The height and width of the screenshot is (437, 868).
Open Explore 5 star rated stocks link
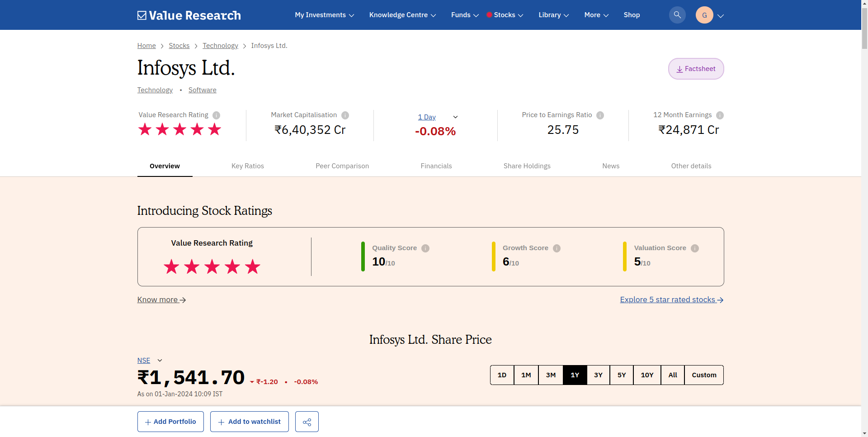pos(671,299)
